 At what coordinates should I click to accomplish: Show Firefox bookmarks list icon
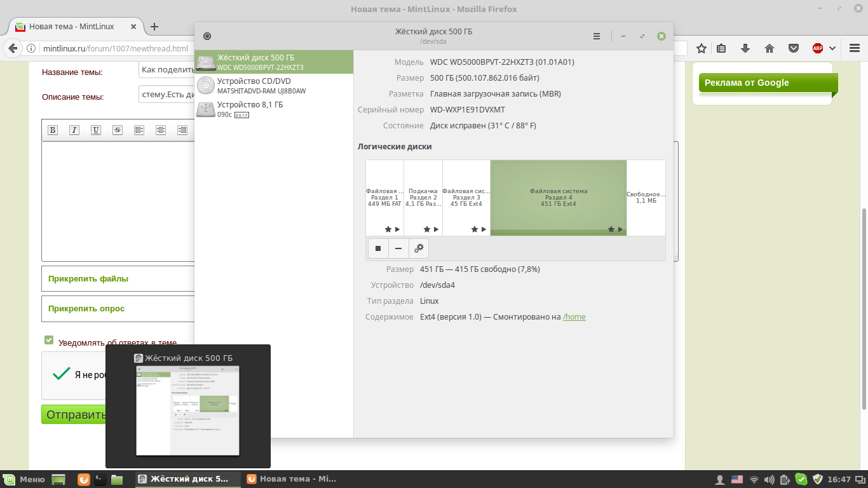coord(721,48)
